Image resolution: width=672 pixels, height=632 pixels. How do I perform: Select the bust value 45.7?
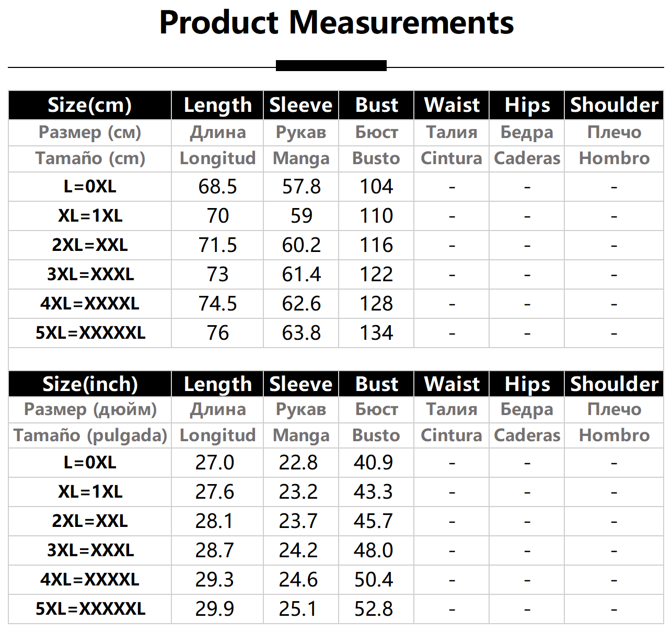coord(373,521)
